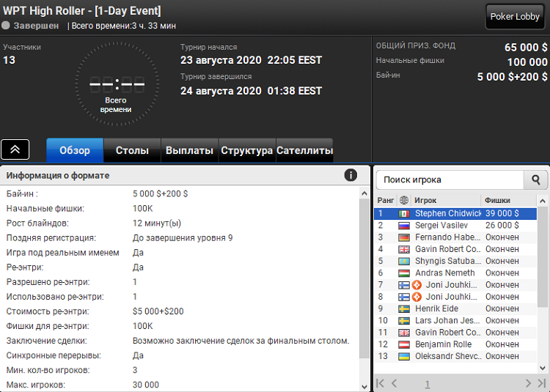This screenshot has width=550, height=392.
Task: Click the globe country column icon
Action: 403,200
